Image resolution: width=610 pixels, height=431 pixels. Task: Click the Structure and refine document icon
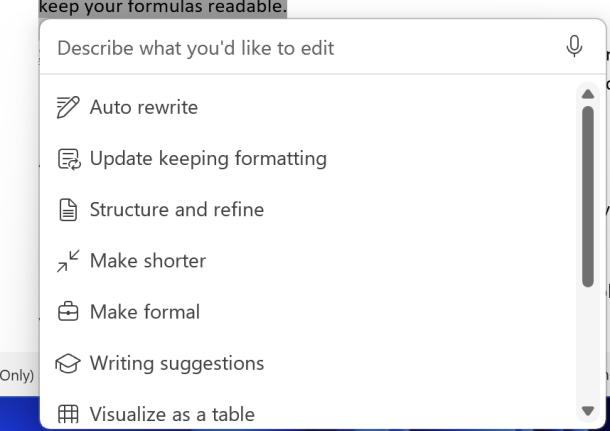pyautogui.click(x=68, y=209)
